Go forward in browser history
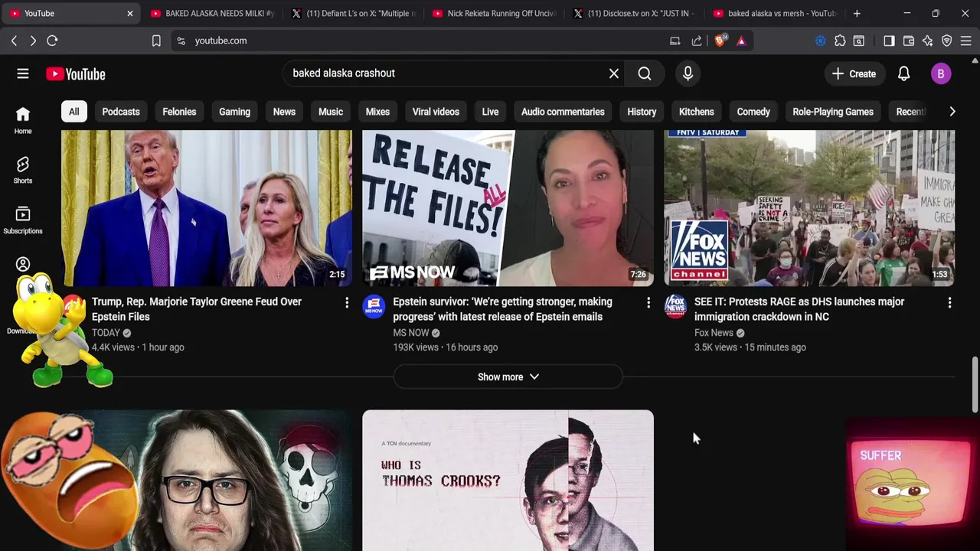 tap(33, 41)
